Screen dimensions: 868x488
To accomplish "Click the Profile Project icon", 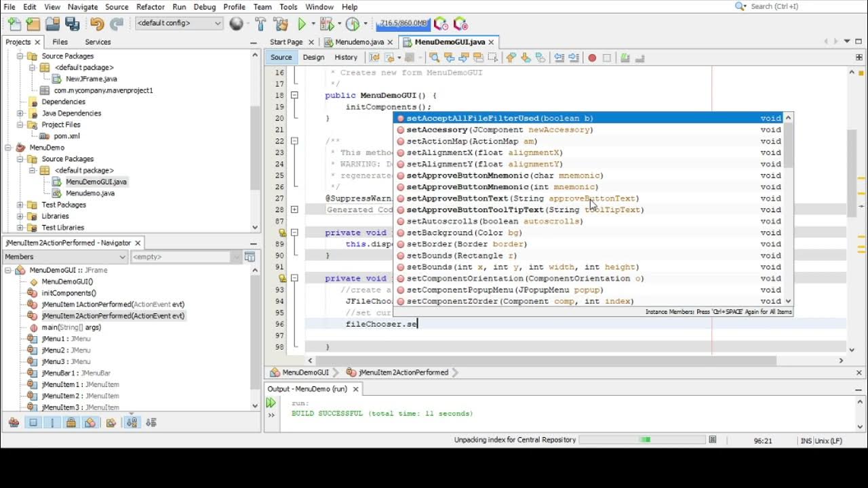I will pos(352,24).
